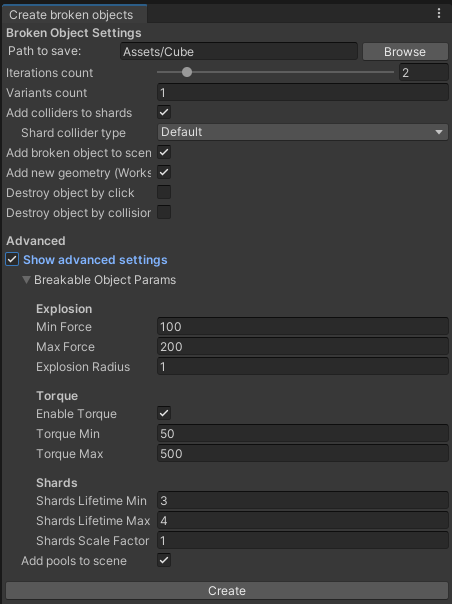Click the Browse button

(x=405, y=52)
